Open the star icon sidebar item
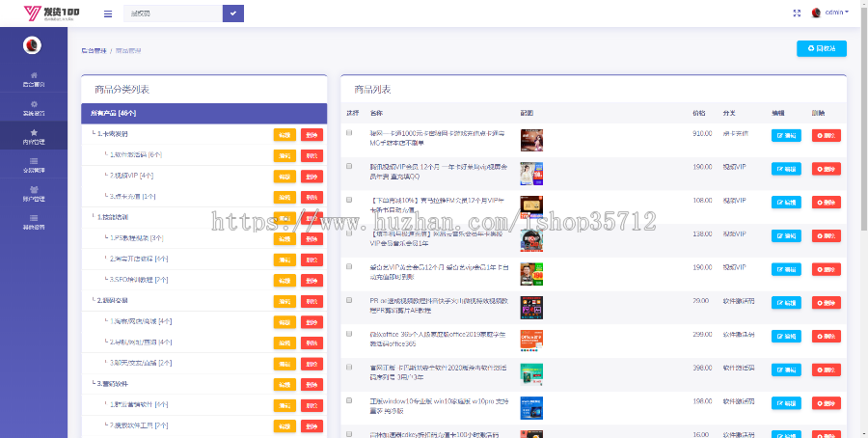868x438 pixels. tap(34, 136)
